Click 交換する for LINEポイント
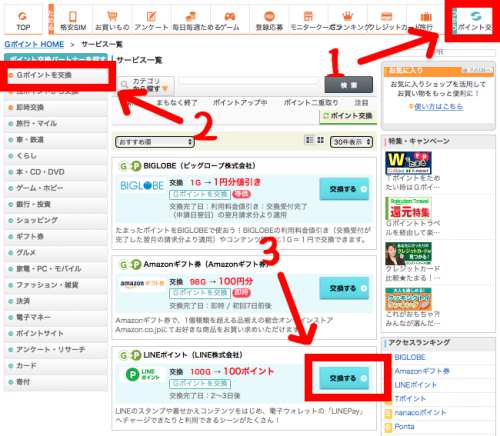 (x=344, y=378)
